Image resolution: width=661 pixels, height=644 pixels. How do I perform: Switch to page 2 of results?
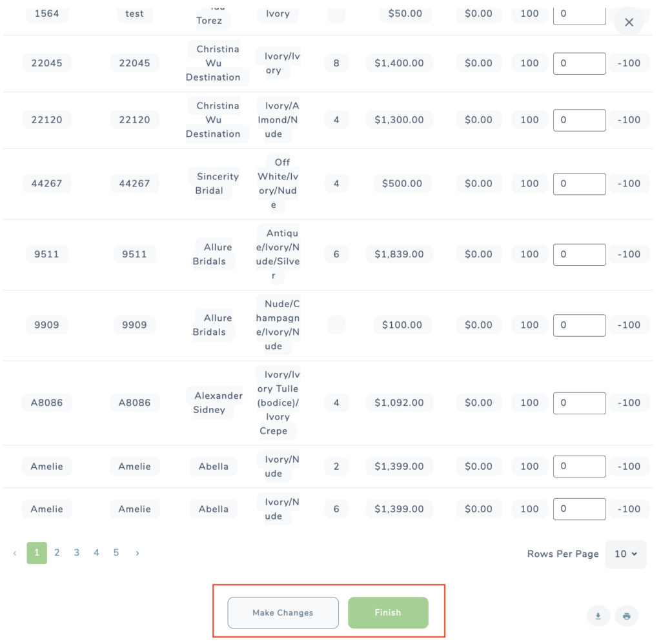(57, 552)
